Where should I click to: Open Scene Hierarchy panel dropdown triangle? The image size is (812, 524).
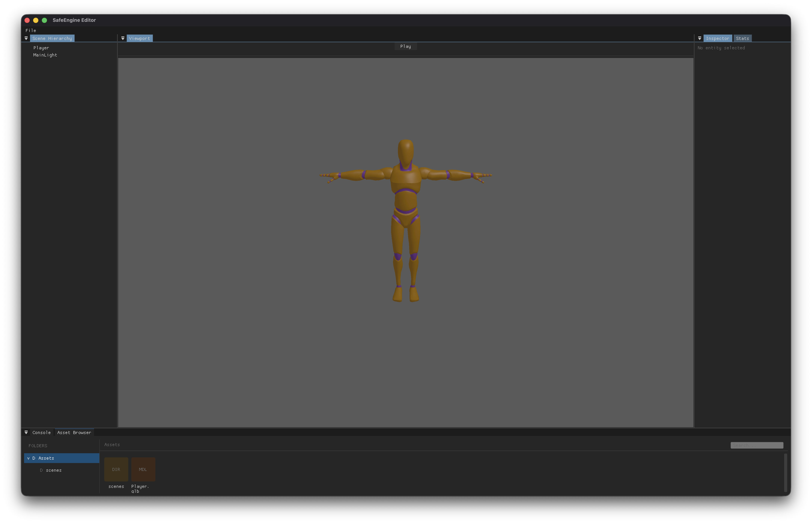click(x=26, y=38)
